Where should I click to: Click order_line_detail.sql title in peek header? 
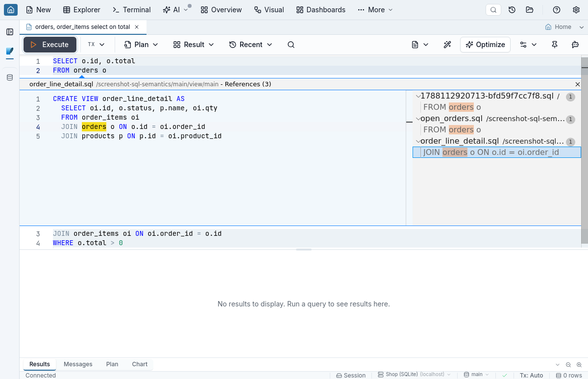[61, 84]
